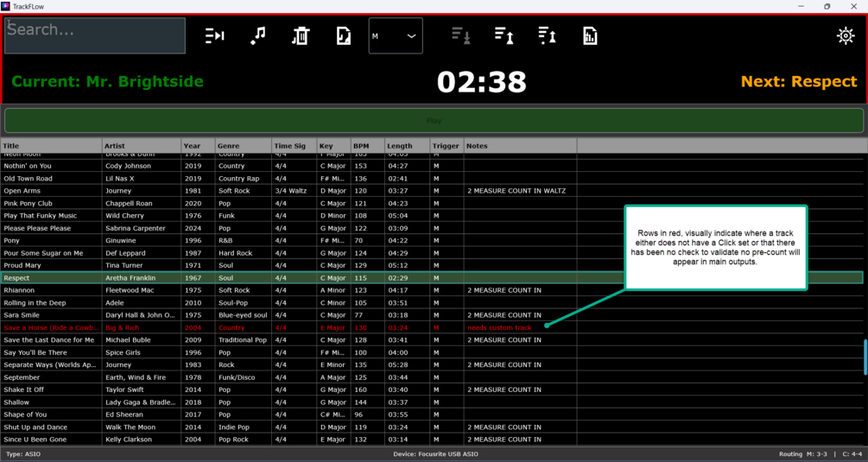Click the list upload arrow icon
The image size is (868, 462).
tap(504, 36)
